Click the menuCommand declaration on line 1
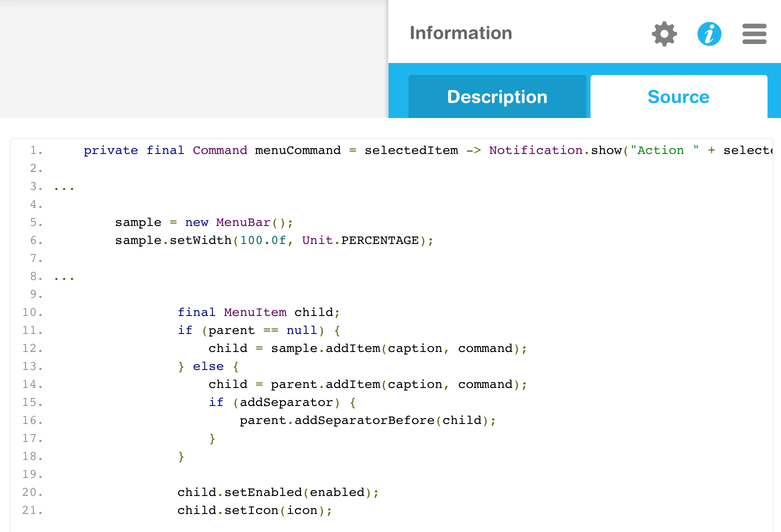This screenshot has width=781, height=532. coord(298,150)
